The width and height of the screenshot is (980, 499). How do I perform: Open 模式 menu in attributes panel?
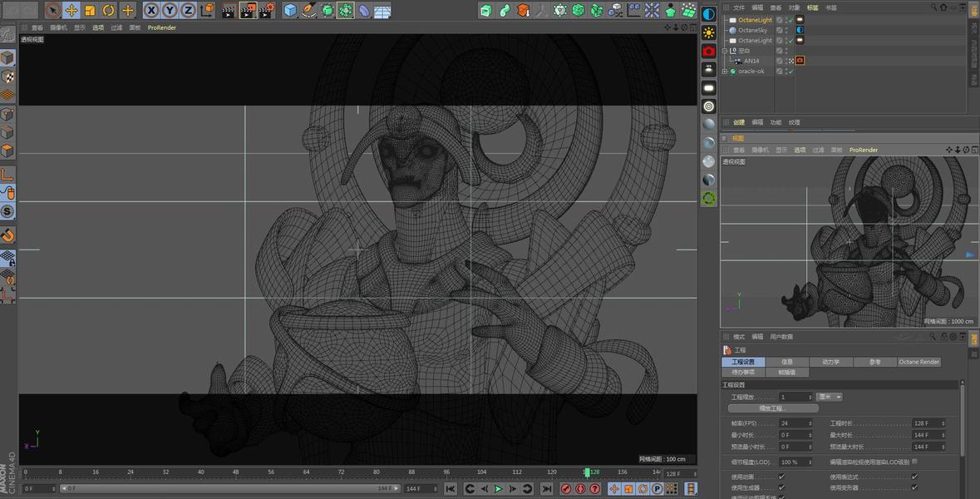[x=739, y=337]
